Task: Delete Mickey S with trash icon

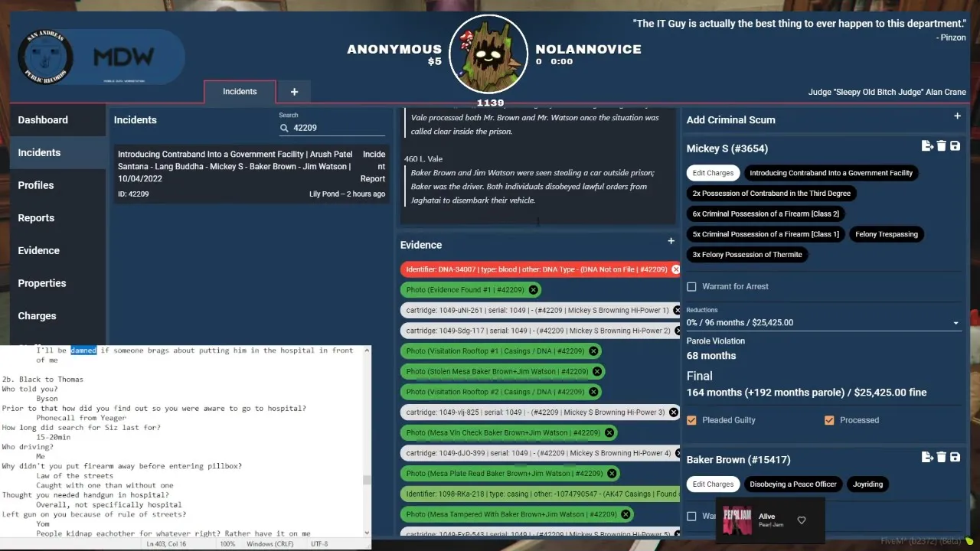Action: coord(942,146)
